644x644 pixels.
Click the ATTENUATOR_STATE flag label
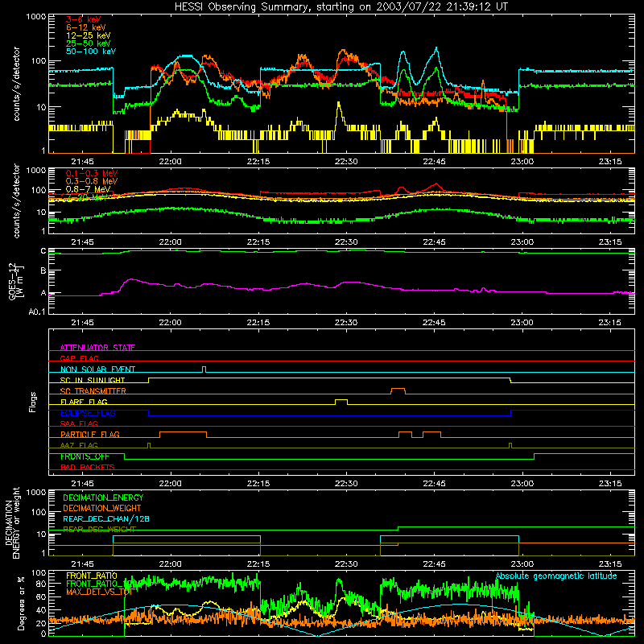(97, 348)
